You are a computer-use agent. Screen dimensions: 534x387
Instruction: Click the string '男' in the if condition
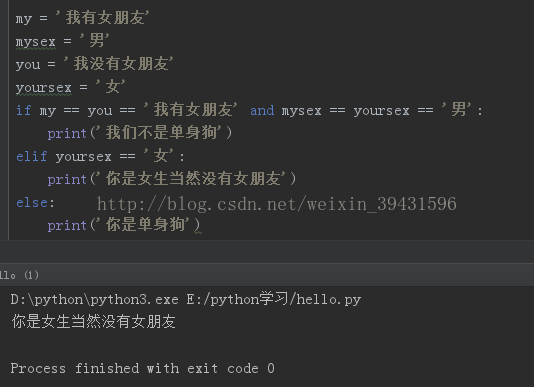coord(456,110)
